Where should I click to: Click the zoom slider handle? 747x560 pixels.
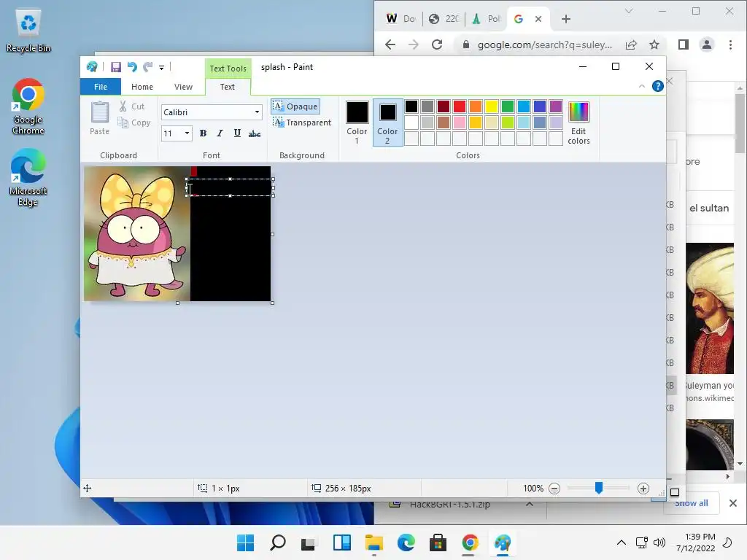coord(598,488)
